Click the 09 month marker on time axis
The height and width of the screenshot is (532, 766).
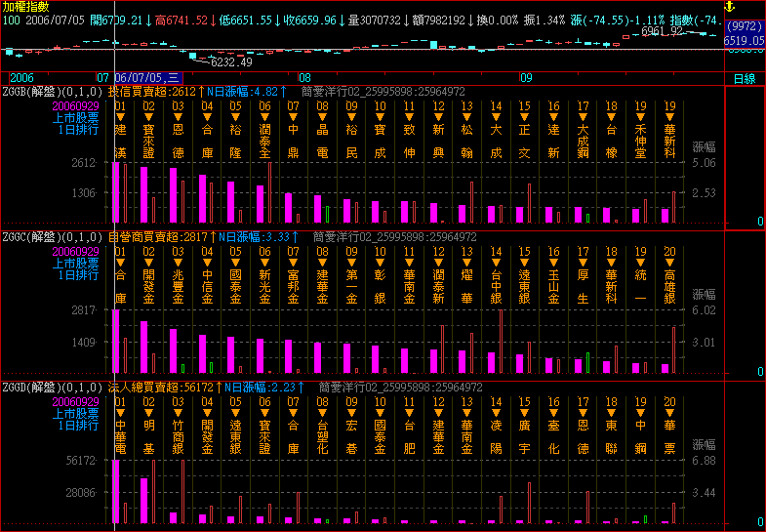point(526,76)
